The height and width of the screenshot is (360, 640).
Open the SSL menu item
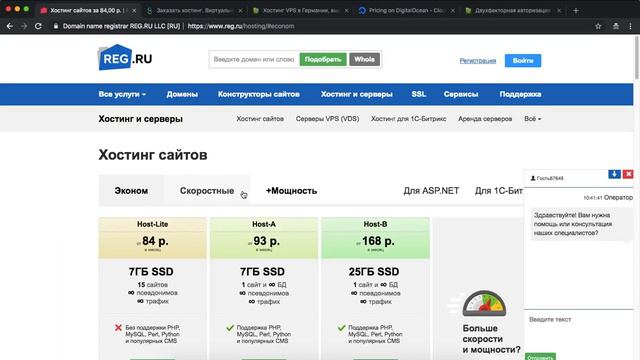tap(419, 94)
